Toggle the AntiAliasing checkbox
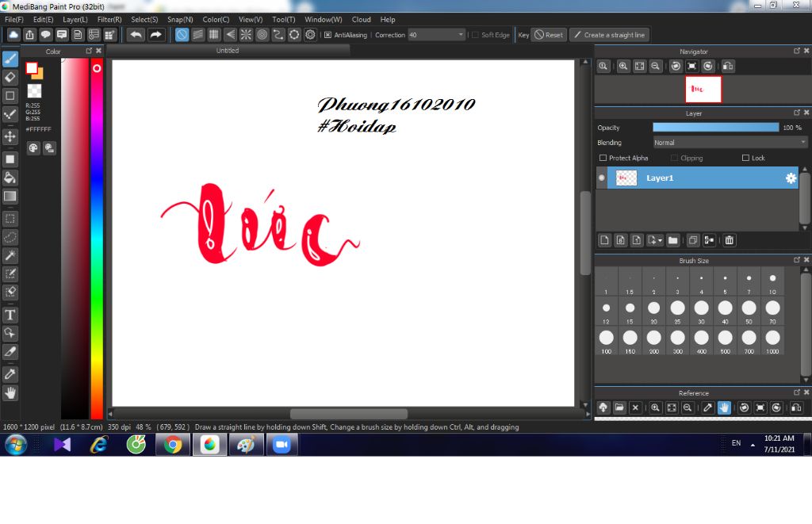812x524 pixels. pyautogui.click(x=327, y=35)
